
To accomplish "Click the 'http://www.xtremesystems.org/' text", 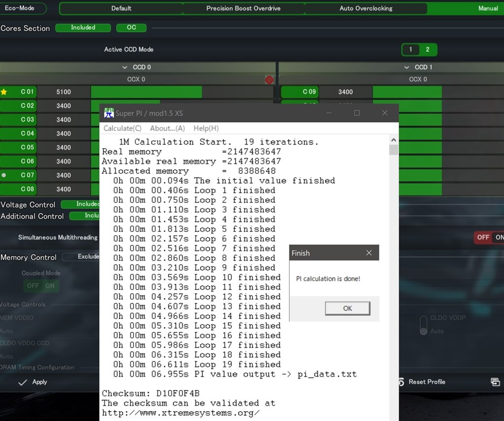I will [181, 413].
